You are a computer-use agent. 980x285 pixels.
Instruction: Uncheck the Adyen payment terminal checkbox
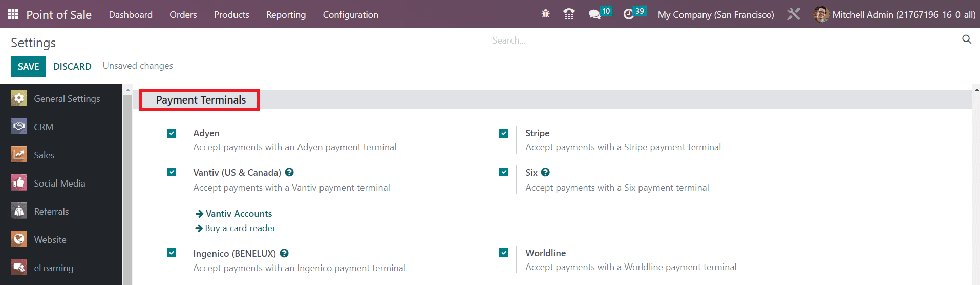[172, 133]
